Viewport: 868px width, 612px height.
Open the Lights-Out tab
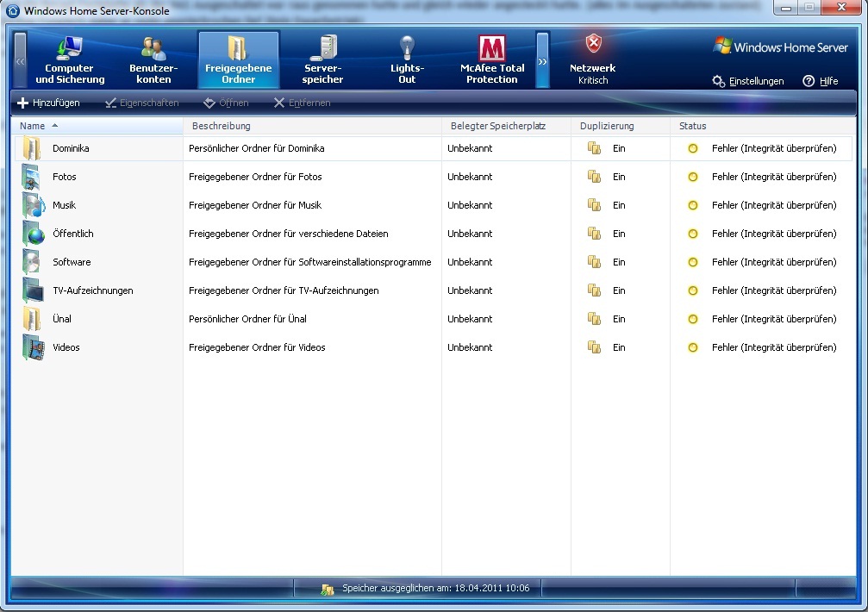[407, 59]
